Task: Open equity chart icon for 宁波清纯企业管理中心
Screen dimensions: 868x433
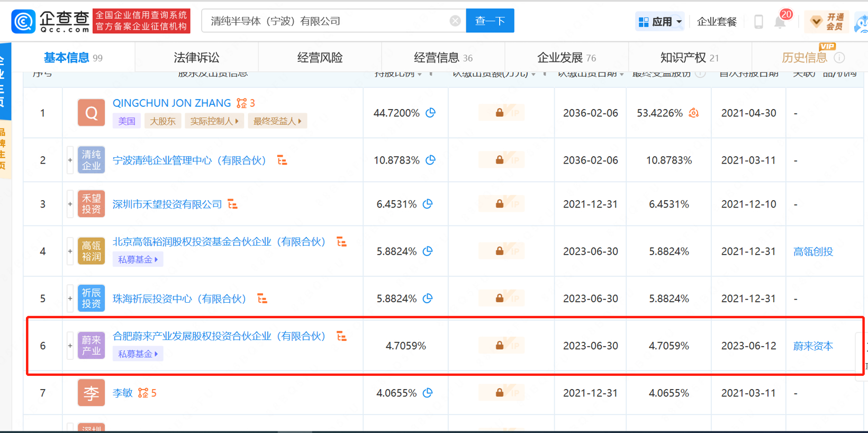Action: pyautogui.click(x=282, y=160)
